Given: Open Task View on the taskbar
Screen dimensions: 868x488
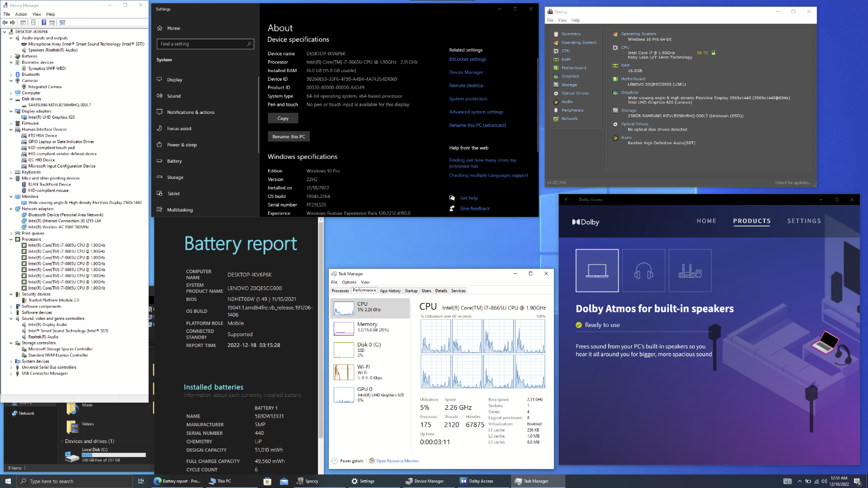Looking at the screenshot, I should tap(141, 481).
